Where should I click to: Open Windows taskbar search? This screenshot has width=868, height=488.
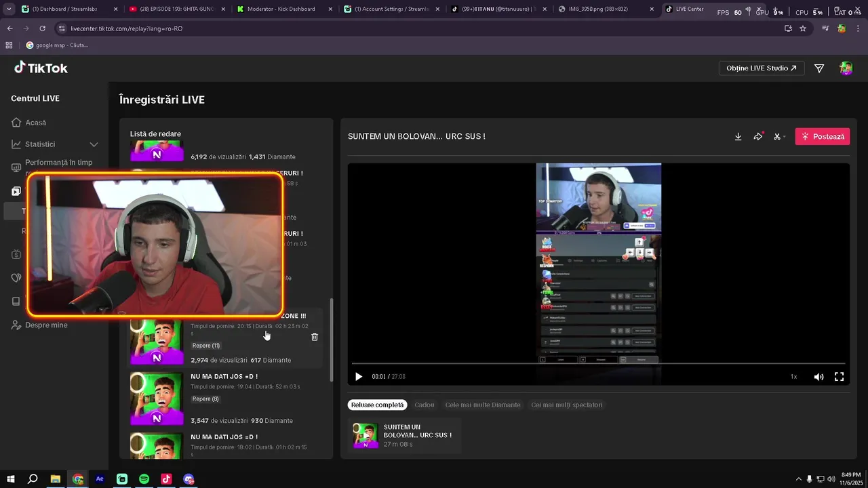[x=33, y=479]
